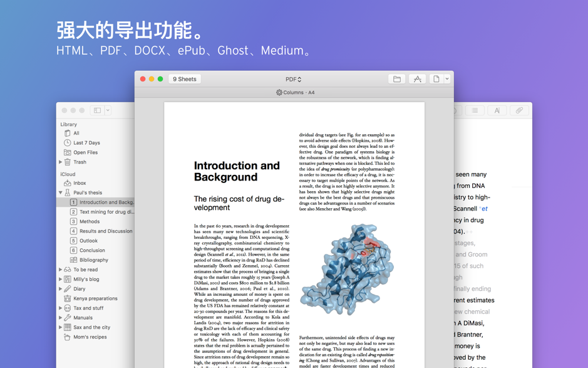This screenshot has width=588, height=368.
Task: Select the export style icon in the preview toolbar
Action: 417,78
